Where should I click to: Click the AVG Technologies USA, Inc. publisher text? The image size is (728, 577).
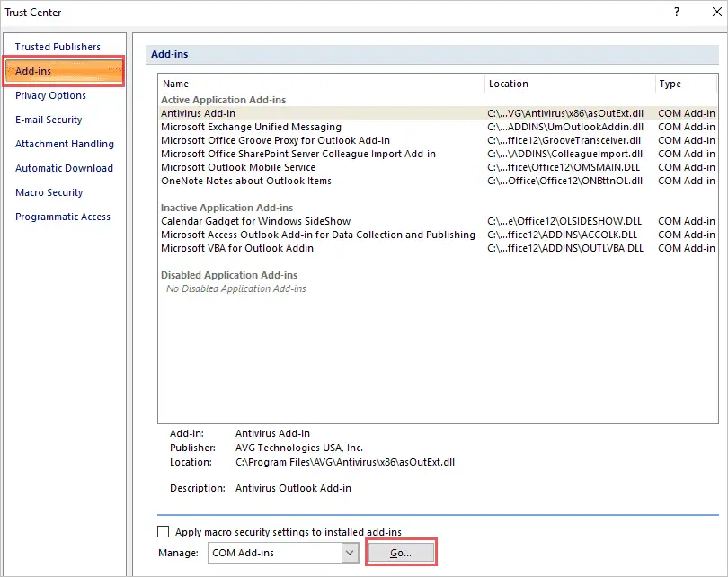[x=299, y=448]
